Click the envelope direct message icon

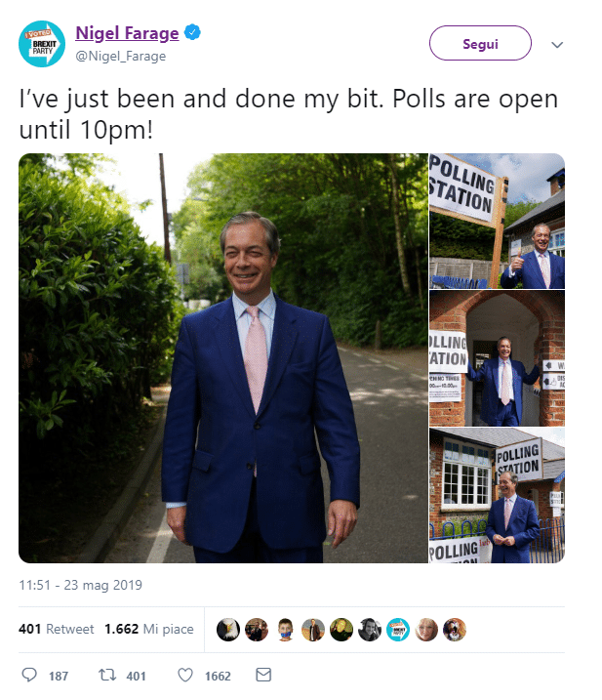pos(262,675)
